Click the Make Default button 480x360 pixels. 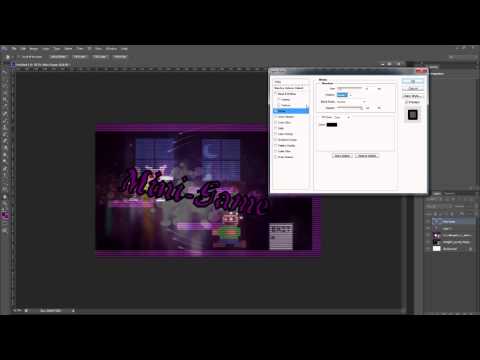pyautogui.click(x=342, y=156)
